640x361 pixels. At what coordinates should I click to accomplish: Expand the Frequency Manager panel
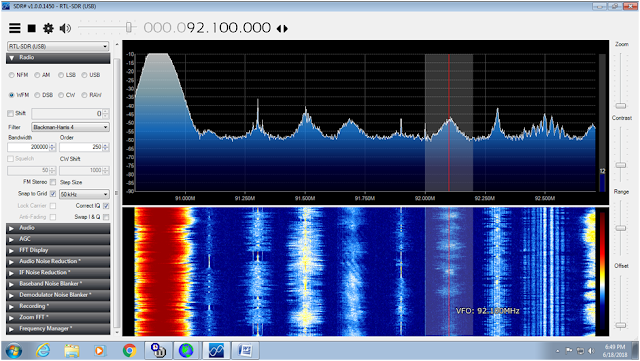58,328
